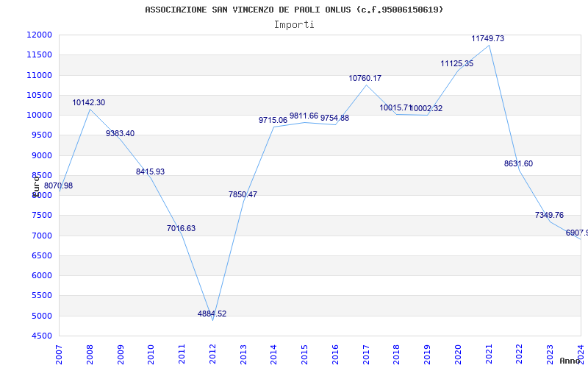Click the 6500 y-axis label
Viewport: 588px width, 368px height.
[x=41, y=255]
